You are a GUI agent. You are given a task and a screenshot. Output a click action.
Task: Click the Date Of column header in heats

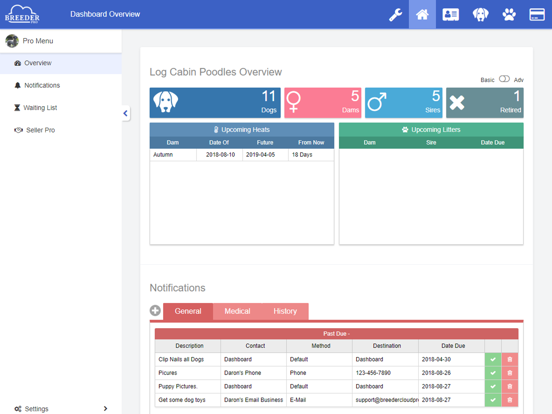pyautogui.click(x=219, y=143)
